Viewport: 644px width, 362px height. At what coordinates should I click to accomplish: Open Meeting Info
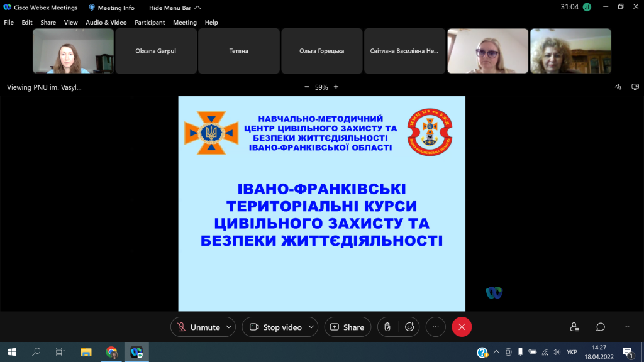coord(111,8)
